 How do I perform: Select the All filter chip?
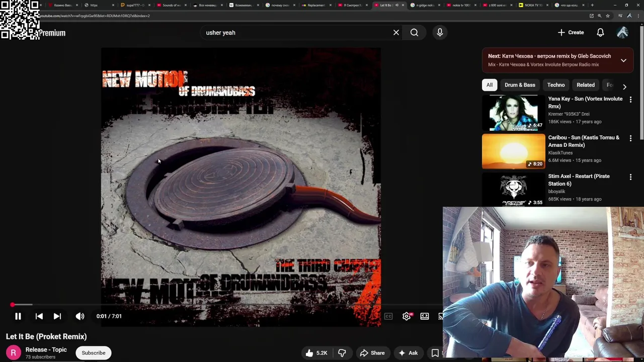pos(490,85)
